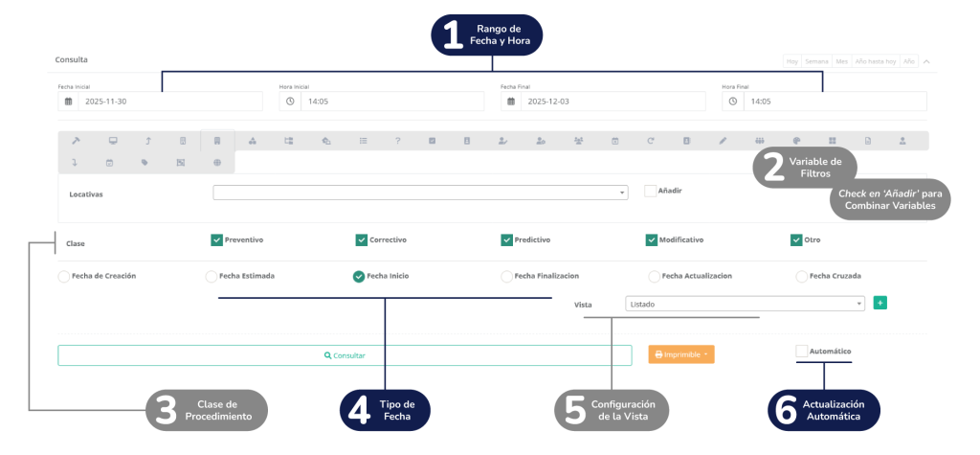Enable the Automático checkbox

point(801,352)
